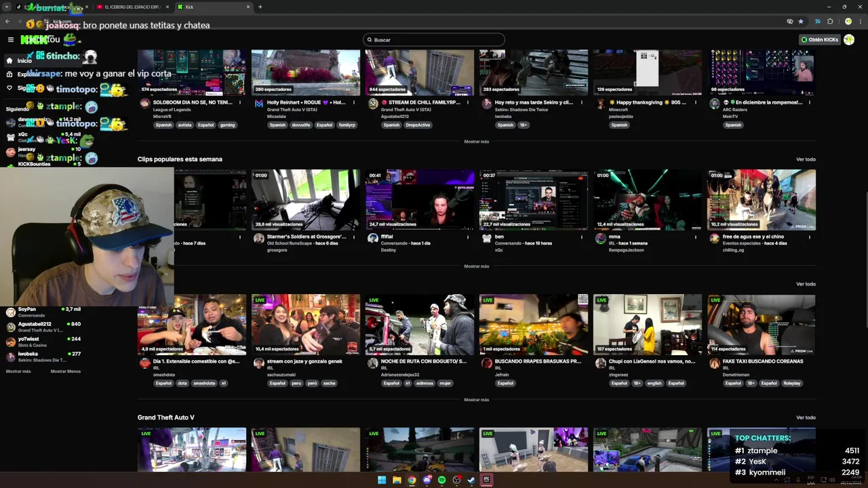Open SoyPan channel in sidebar

[x=43, y=312]
